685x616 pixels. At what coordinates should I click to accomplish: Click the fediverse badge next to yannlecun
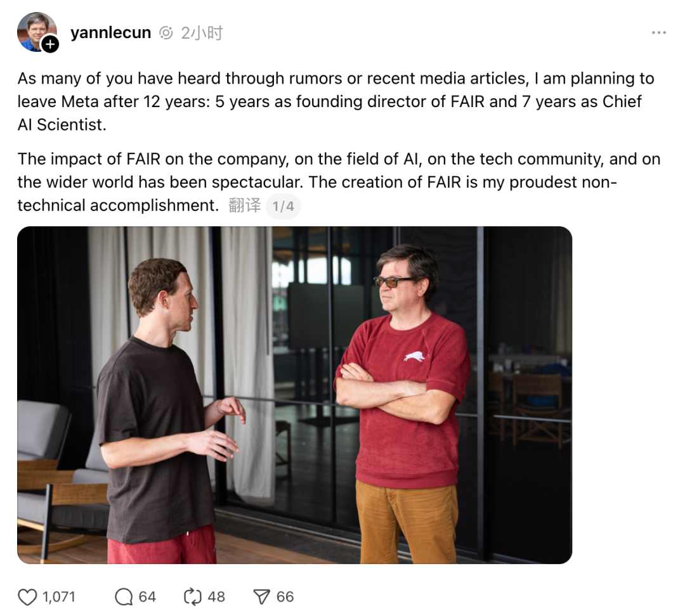click(x=166, y=32)
